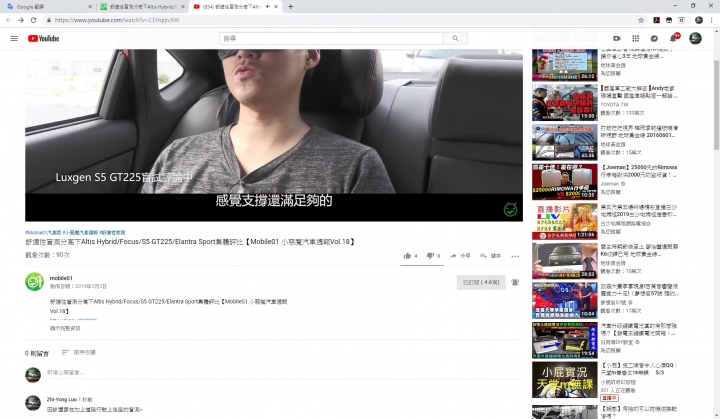Screen dimensions: 720x419
Task: Open the Zhi-Yong Luo commenter name
Action: 62,399
